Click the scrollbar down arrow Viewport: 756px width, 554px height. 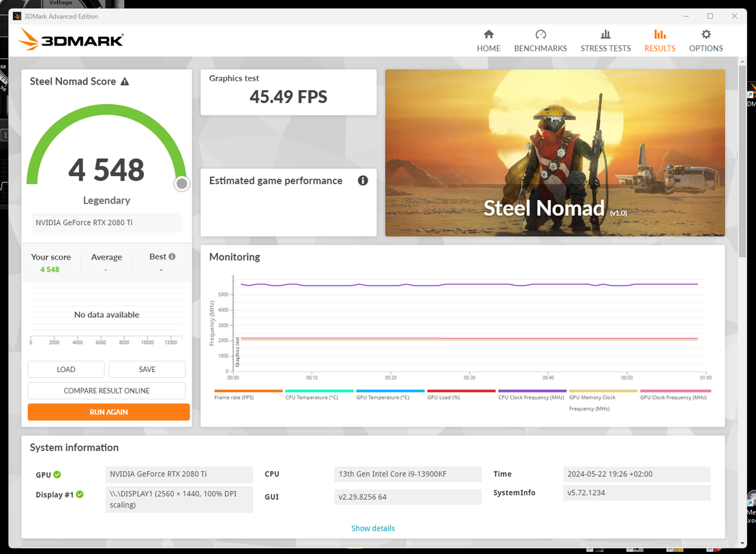click(x=742, y=543)
